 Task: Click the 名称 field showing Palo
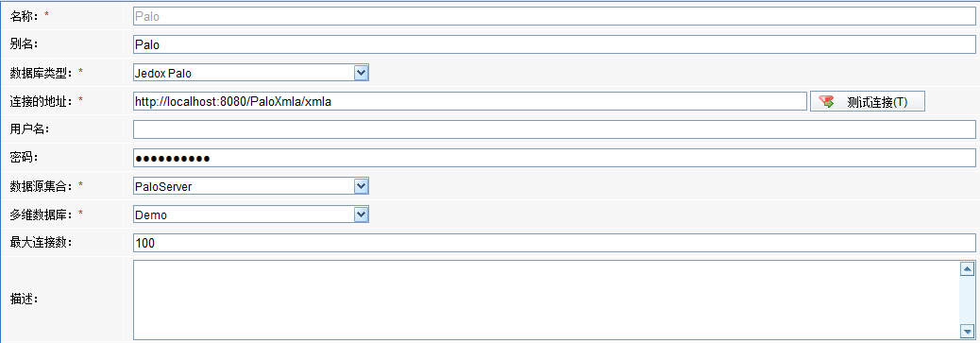(x=554, y=16)
